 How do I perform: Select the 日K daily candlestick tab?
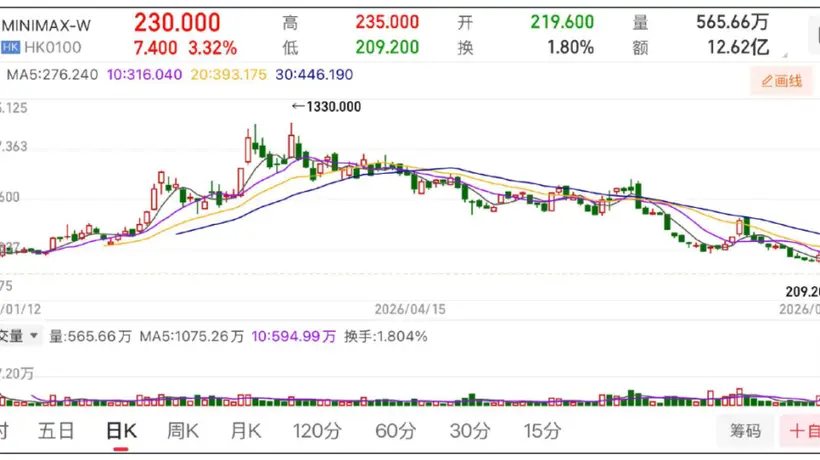(121, 431)
